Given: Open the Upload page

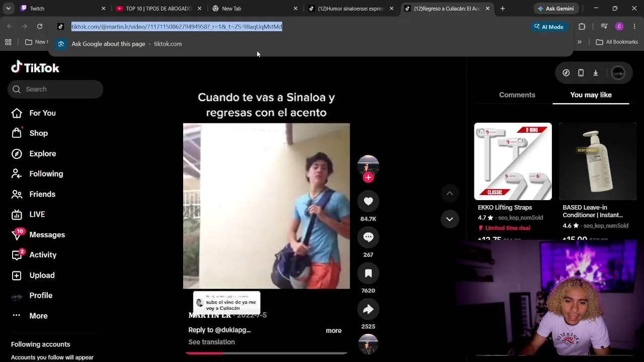Looking at the screenshot, I should [33, 275].
